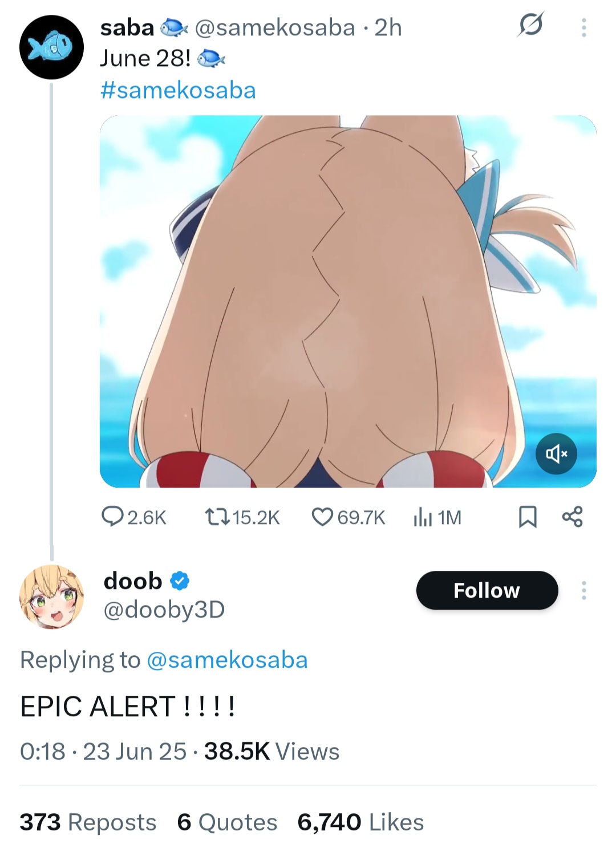Image resolution: width=616 pixels, height=848 pixels.
Task: Open the #samekosaba hashtag
Action: [178, 90]
